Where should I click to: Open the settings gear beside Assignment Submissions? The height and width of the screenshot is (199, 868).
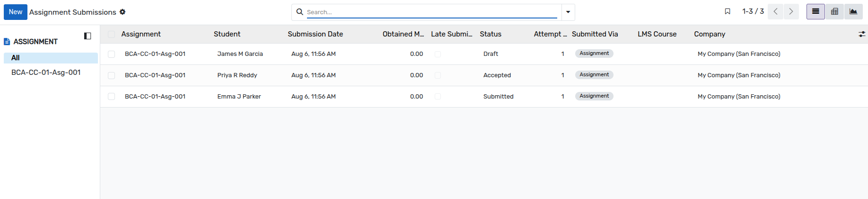123,12
